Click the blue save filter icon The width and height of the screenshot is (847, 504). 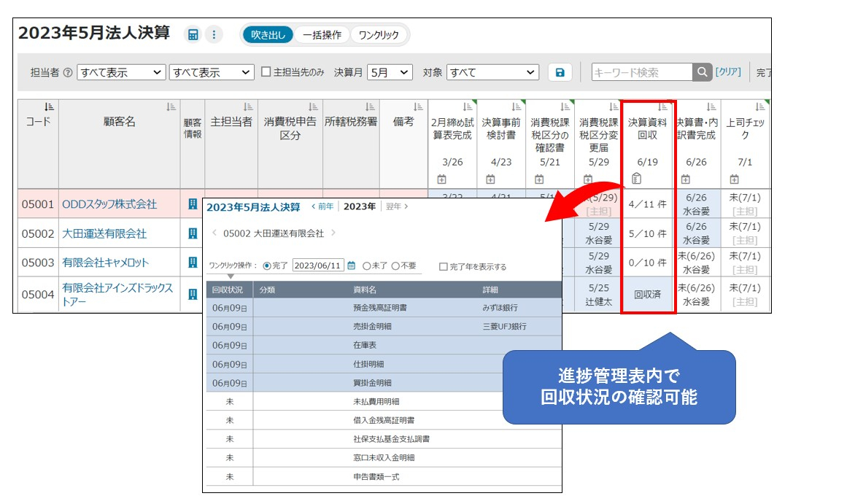coord(560,72)
